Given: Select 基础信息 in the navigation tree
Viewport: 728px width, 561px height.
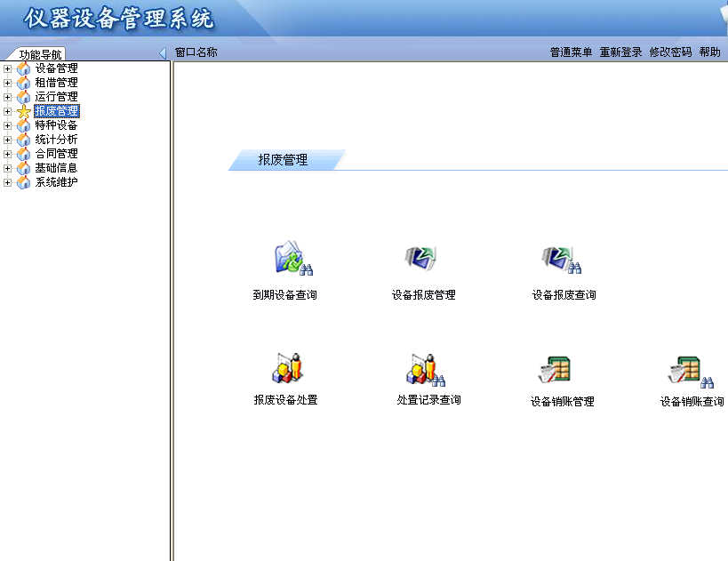Looking at the screenshot, I should pos(56,168).
